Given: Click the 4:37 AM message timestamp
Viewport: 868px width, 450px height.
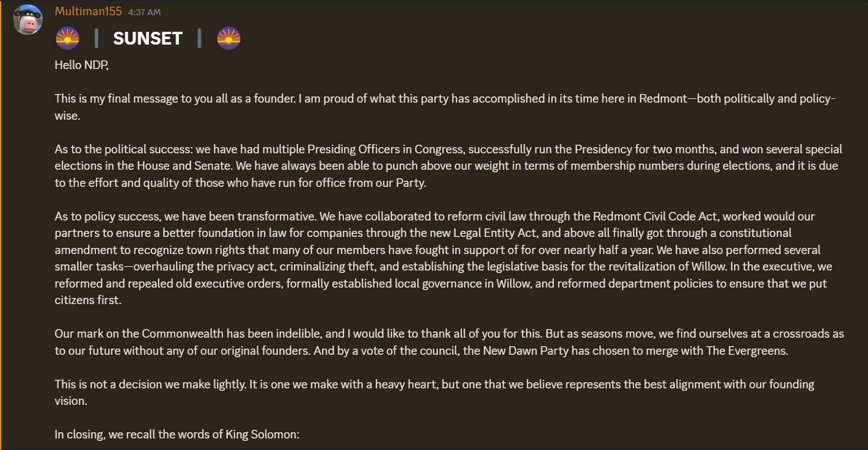Looking at the screenshot, I should (145, 12).
